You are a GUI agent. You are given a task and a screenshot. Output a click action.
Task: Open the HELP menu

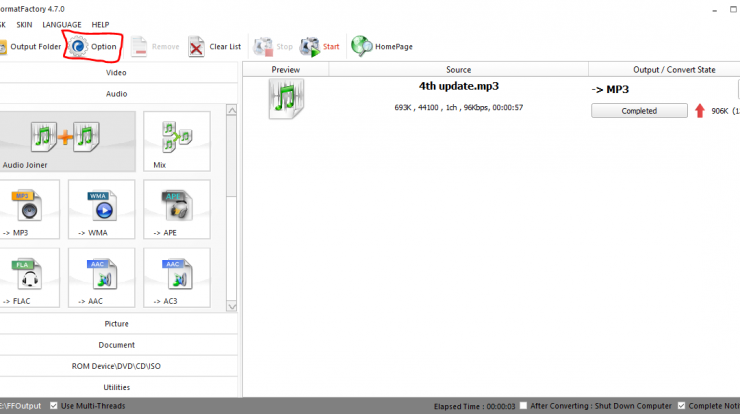coord(100,25)
